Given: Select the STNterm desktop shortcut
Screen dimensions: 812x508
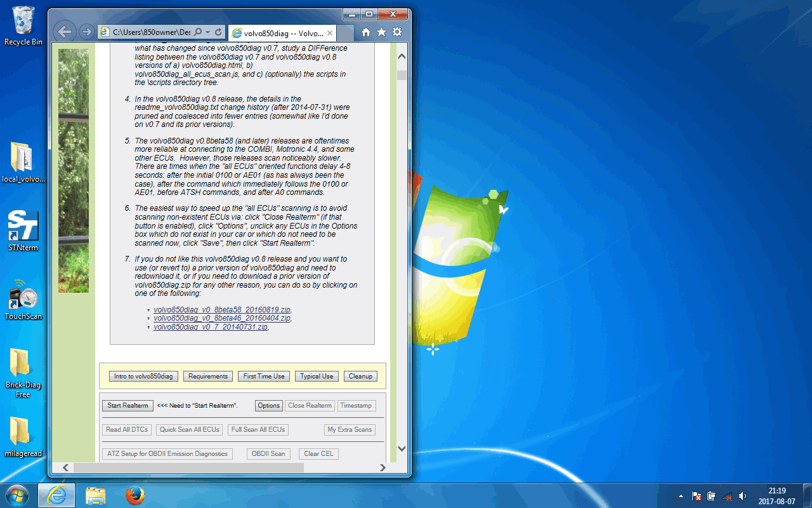Looking at the screenshot, I should click(x=23, y=231).
